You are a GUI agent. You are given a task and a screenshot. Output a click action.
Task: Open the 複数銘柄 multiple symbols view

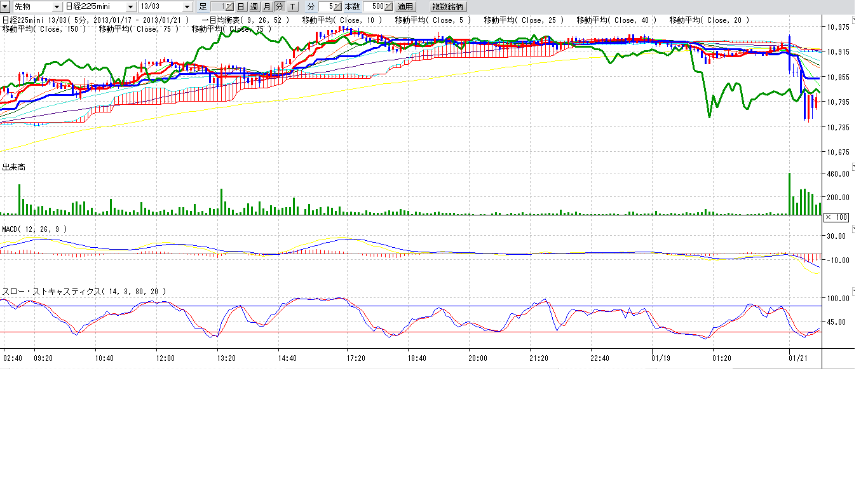(448, 6)
